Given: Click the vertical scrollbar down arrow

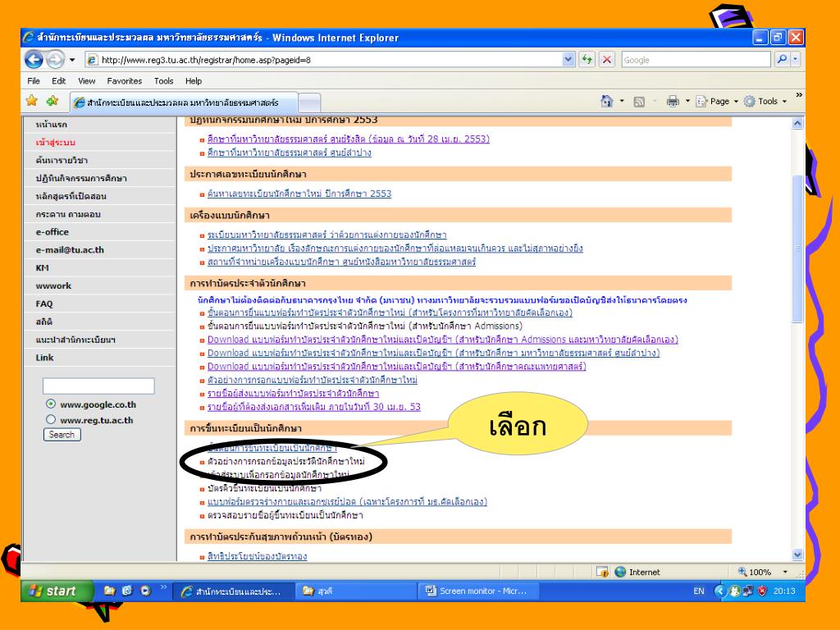Looking at the screenshot, I should (797, 555).
